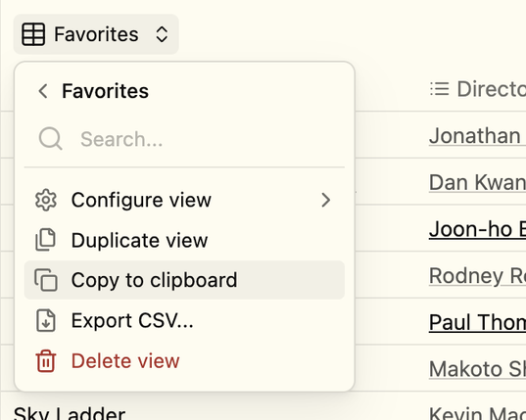Viewport: 526px width, 420px height.
Task: Click the gear icon for Configure view
Action: (46, 200)
